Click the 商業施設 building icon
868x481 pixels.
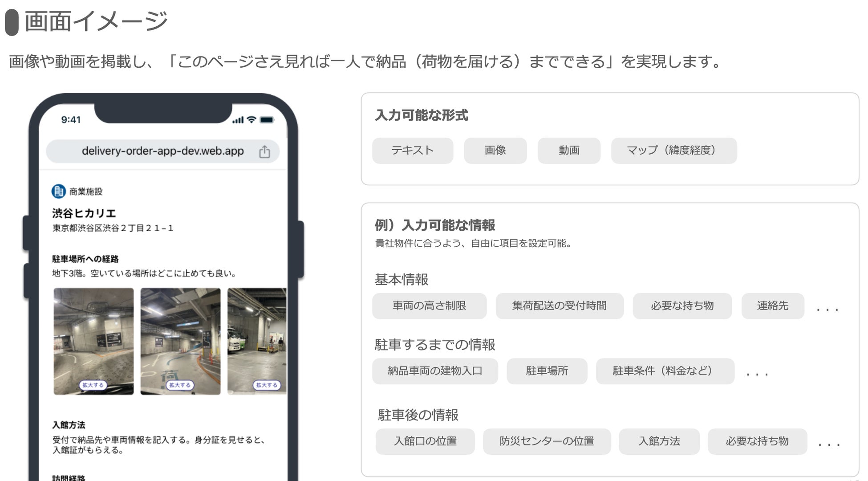(x=58, y=191)
